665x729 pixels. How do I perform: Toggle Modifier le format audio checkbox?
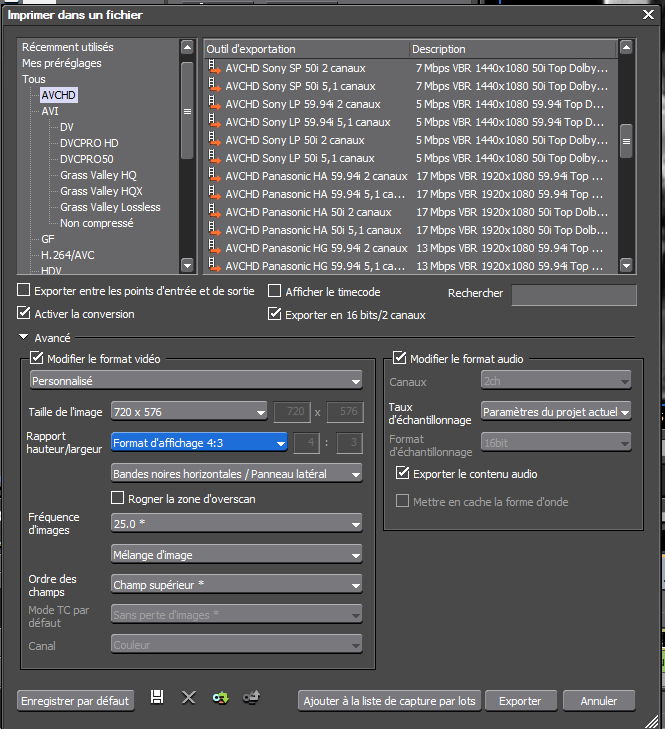coord(399,358)
